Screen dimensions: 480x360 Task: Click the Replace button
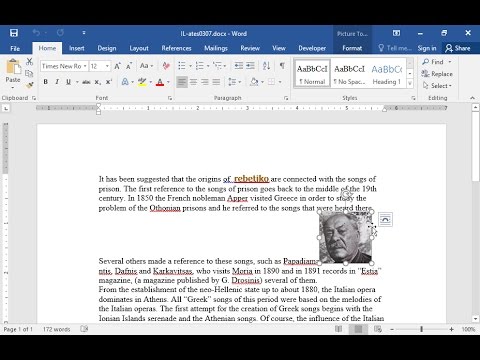pos(437,74)
